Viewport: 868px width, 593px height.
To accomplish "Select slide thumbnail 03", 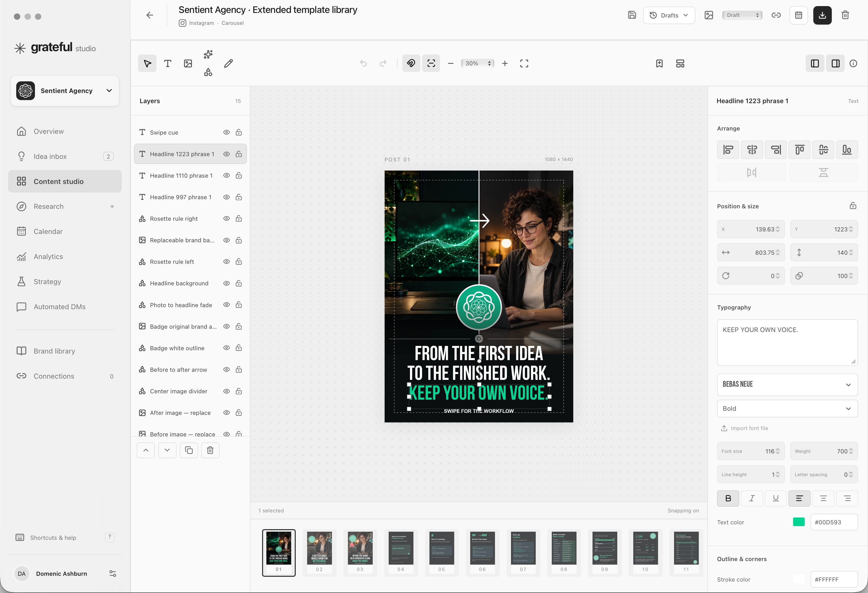I will [360, 552].
